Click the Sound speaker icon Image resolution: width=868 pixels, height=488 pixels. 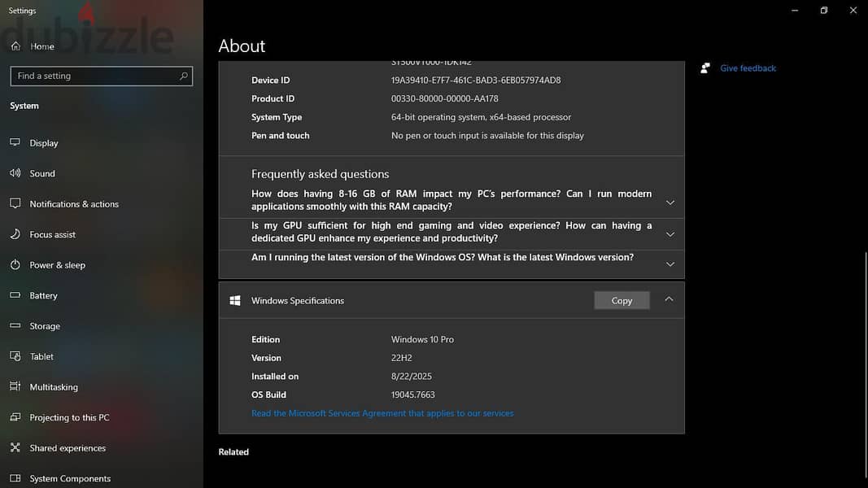point(15,173)
